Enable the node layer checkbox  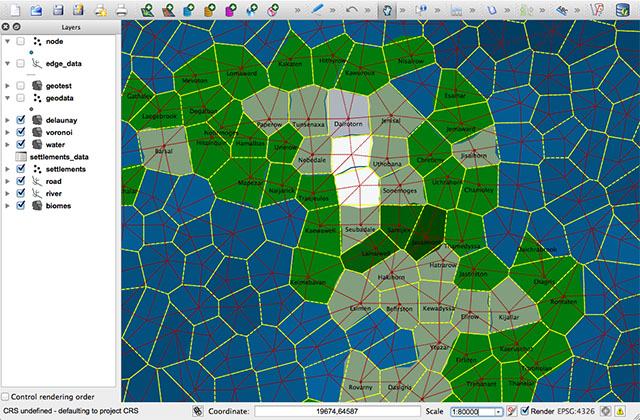pos(21,41)
